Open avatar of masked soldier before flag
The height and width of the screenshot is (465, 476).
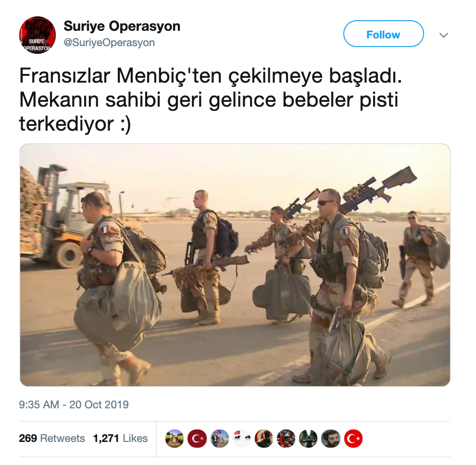264,439
